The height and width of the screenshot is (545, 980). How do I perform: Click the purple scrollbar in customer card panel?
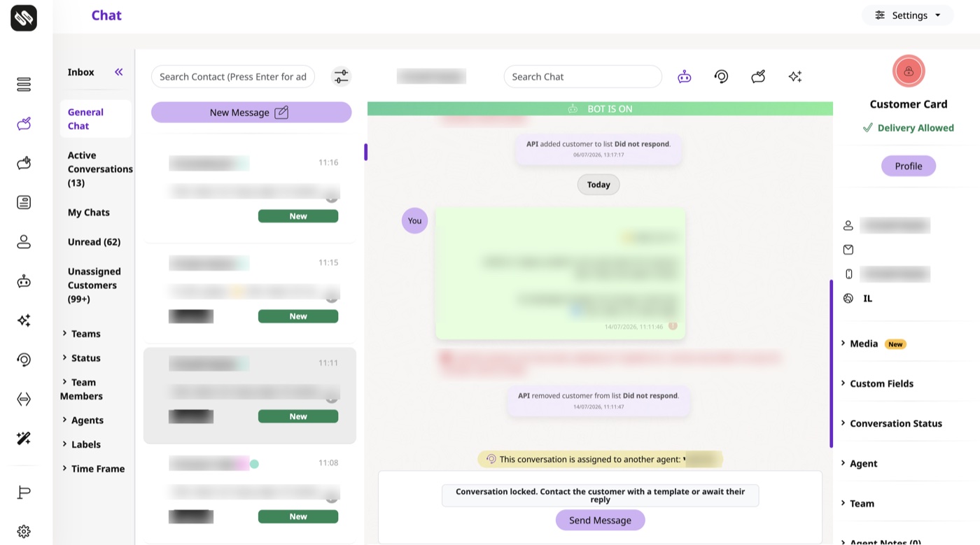point(831,364)
